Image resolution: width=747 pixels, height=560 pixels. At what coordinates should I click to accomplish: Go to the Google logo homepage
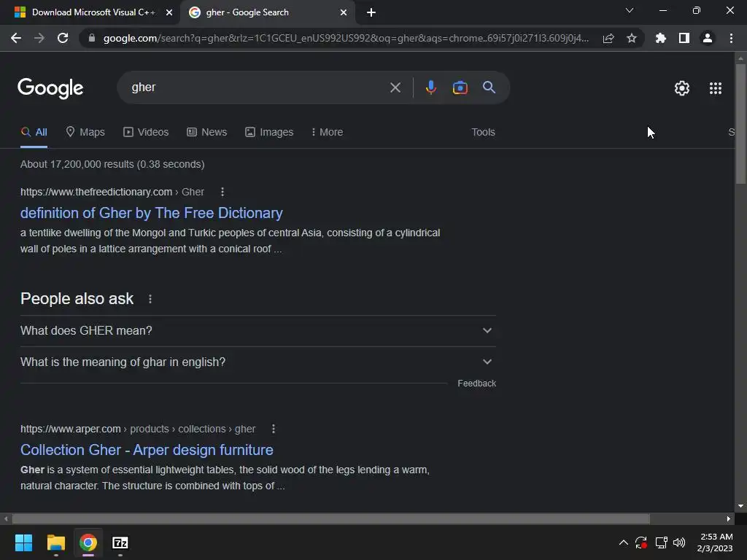click(x=50, y=88)
